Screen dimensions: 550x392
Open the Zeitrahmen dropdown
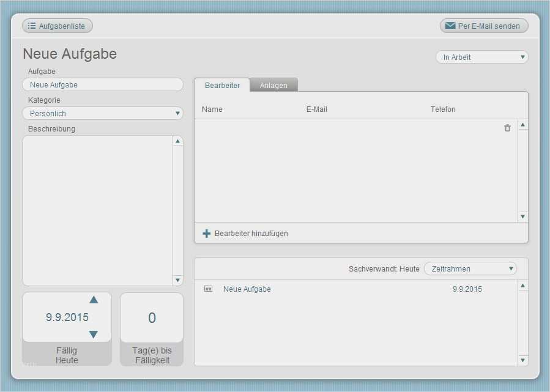tap(470, 268)
